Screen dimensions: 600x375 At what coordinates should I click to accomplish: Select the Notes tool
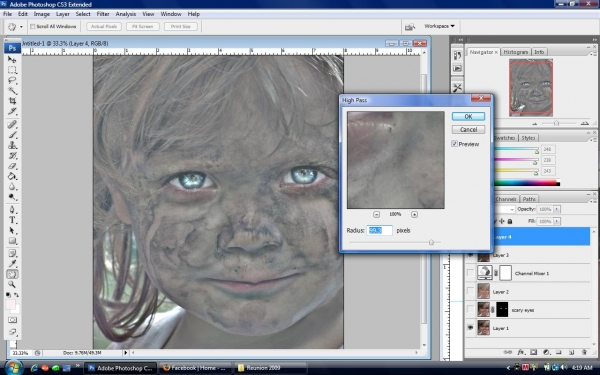[x=12, y=253]
